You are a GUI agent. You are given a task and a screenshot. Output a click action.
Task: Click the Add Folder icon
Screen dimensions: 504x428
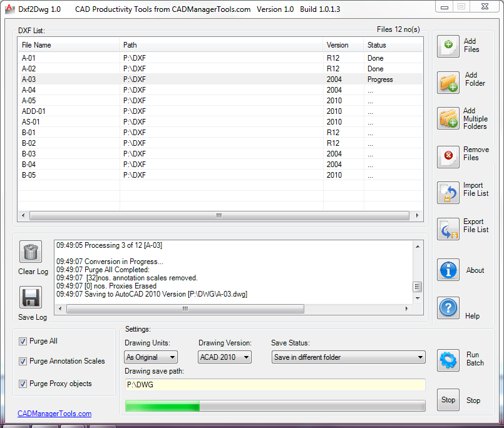pos(448,83)
